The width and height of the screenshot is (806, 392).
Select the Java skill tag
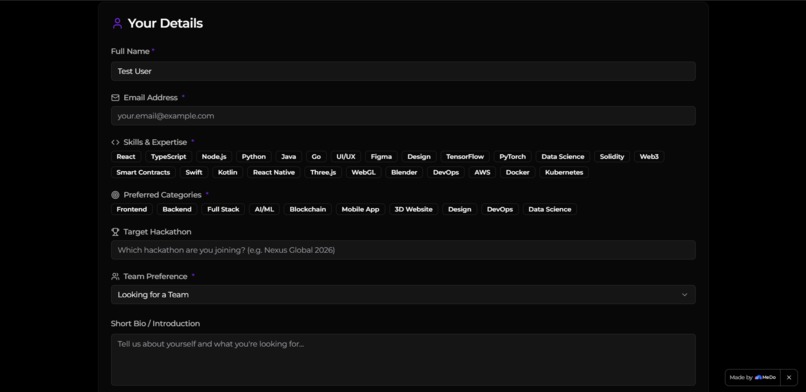pos(288,157)
